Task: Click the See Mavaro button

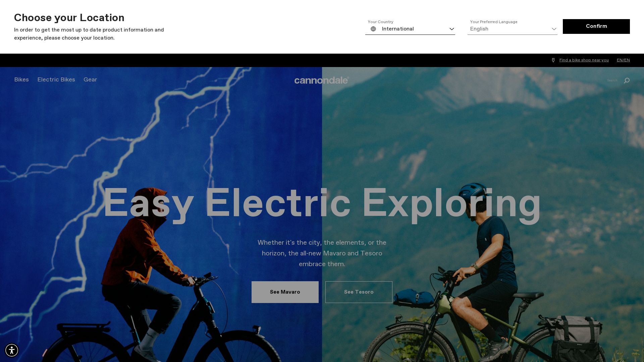Action: pyautogui.click(x=285, y=292)
